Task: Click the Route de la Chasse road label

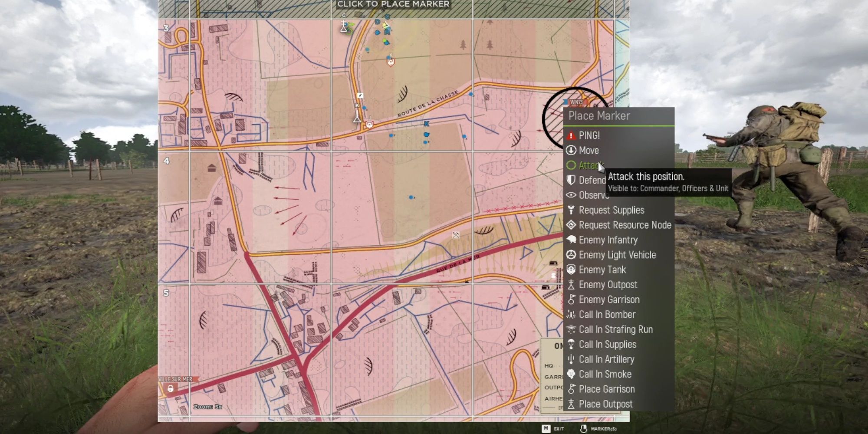Action: [428, 104]
